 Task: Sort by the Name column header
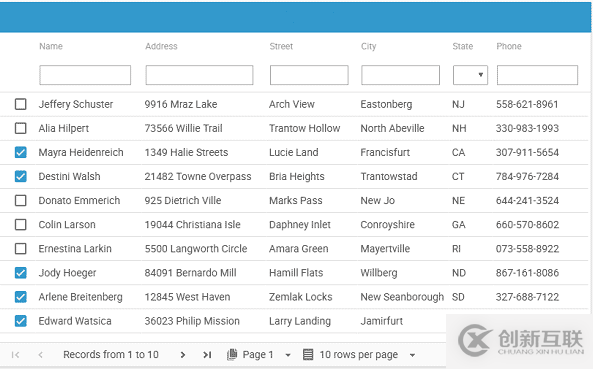(x=51, y=46)
